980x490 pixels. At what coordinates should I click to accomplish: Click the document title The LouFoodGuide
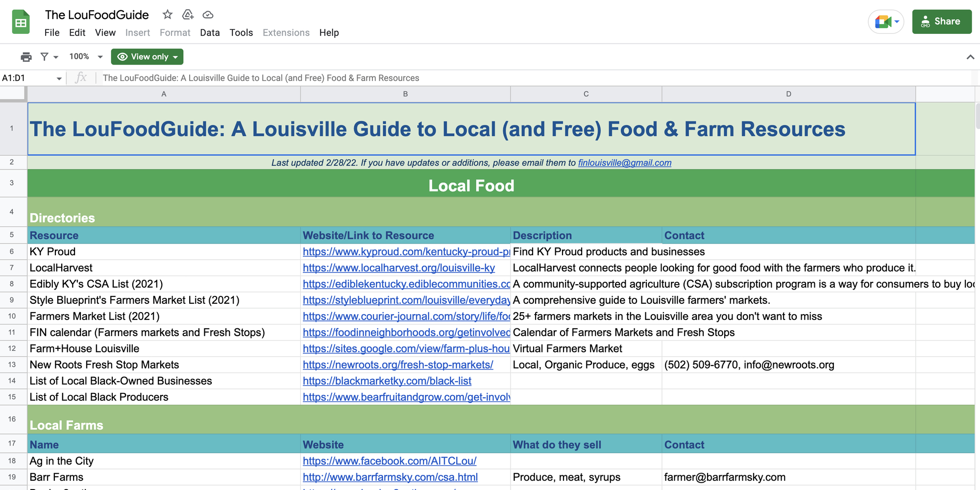[x=97, y=15]
